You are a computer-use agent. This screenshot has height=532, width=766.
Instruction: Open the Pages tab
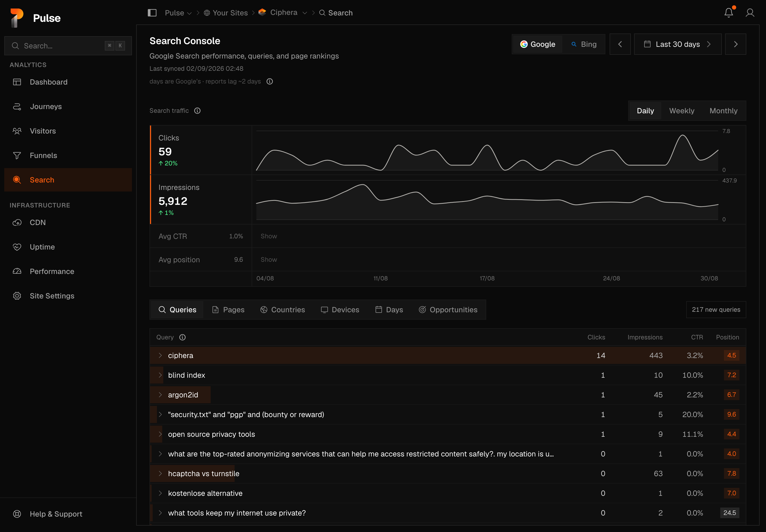(228, 310)
